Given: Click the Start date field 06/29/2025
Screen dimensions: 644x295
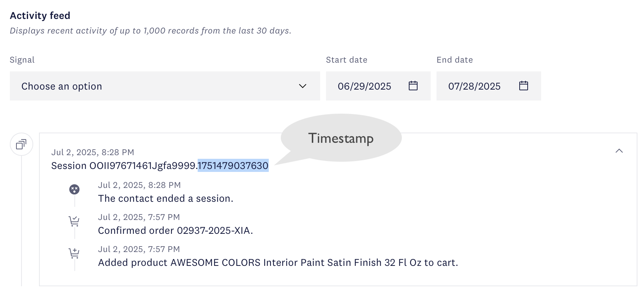Looking at the screenshot, I should (x=378, y=86).
